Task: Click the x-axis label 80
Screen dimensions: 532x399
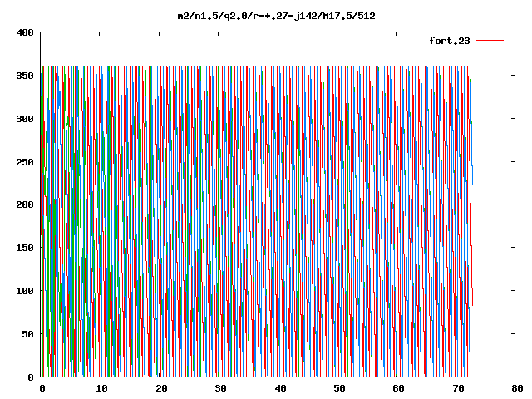Action: tap(517, 388)
